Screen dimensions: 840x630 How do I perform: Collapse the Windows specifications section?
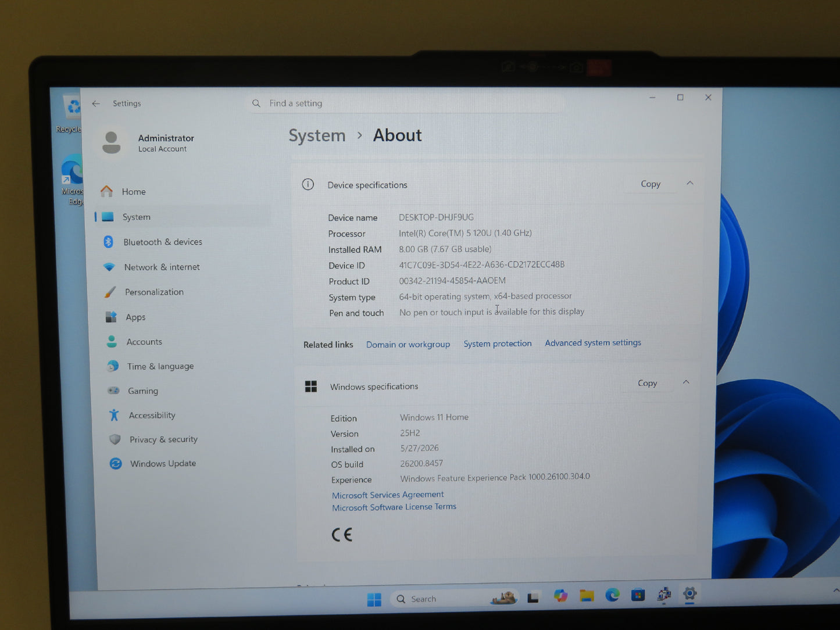tap(686, 382)
